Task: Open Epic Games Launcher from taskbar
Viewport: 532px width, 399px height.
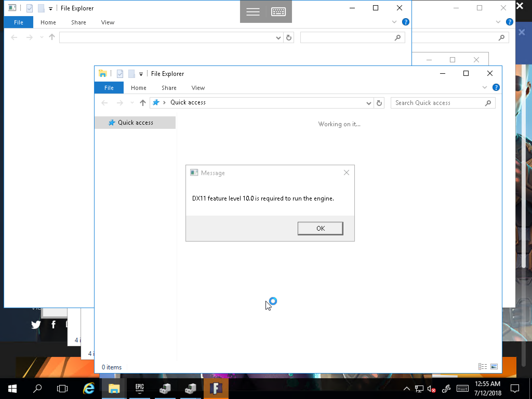Action: (139, 389)
